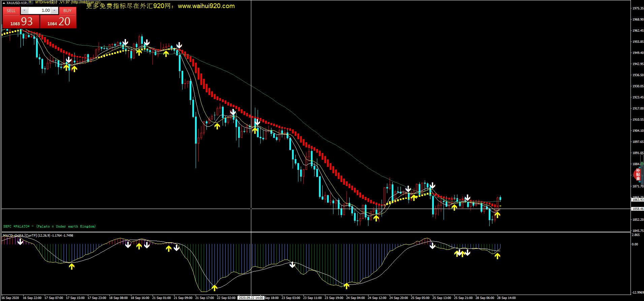This screenshot has height=301, width=644.
Task: Click the leftmost white down arrow in MACD panel
Action: point(20,241)
